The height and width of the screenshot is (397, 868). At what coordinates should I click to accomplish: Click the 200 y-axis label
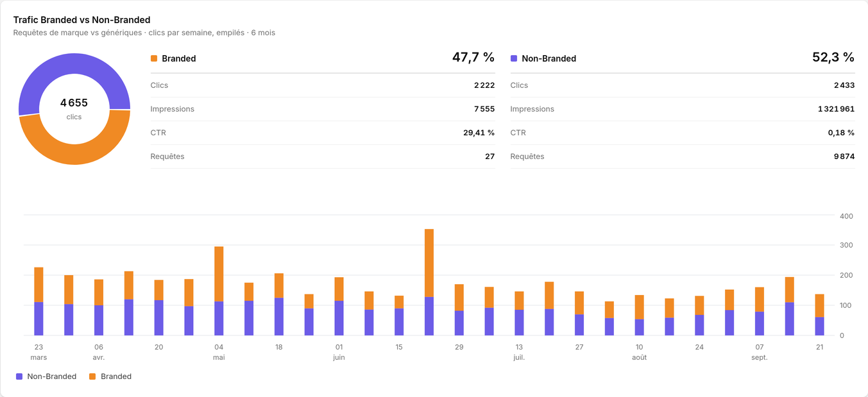(846, 276)
